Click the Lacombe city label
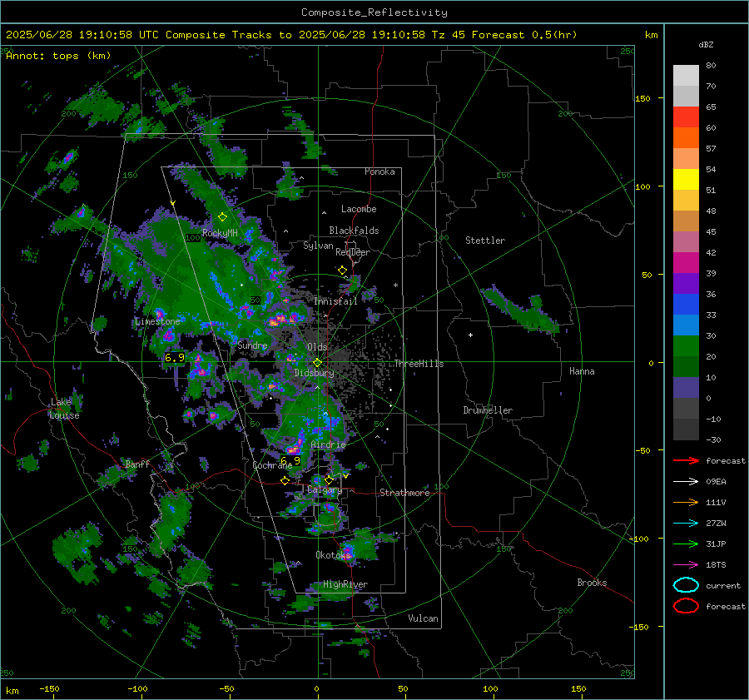Viewport: 749px width, 700px height. pyautogui.click(x=359, y=209)
